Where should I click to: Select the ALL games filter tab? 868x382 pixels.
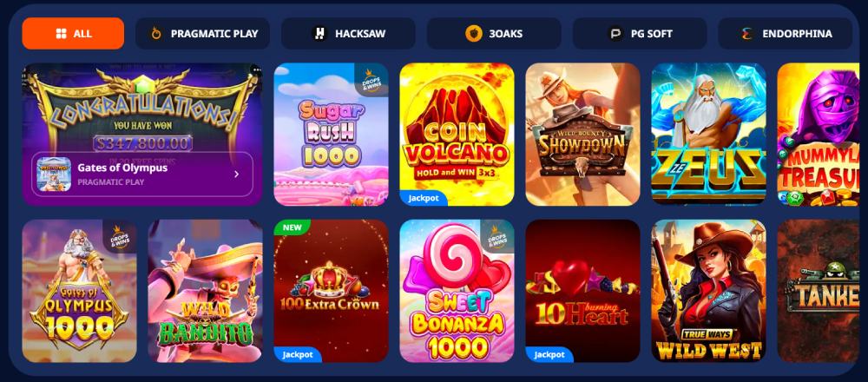coord(73,33)
